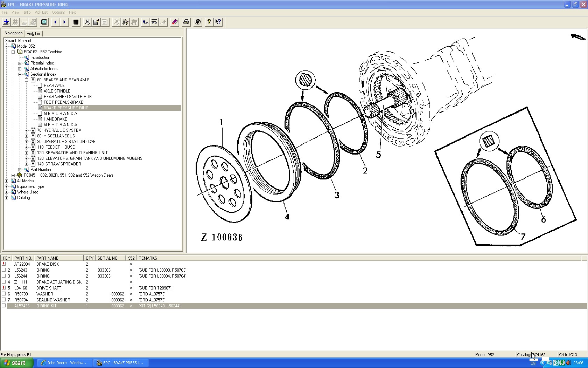Click the list lines toolbar icon
This screenshot has height=368, width=588.
(154, 22)
